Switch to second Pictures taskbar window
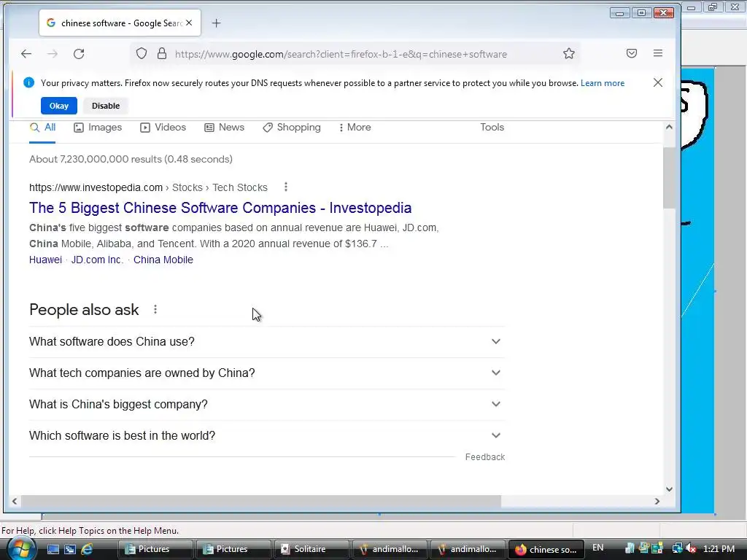 click(233, 550)
